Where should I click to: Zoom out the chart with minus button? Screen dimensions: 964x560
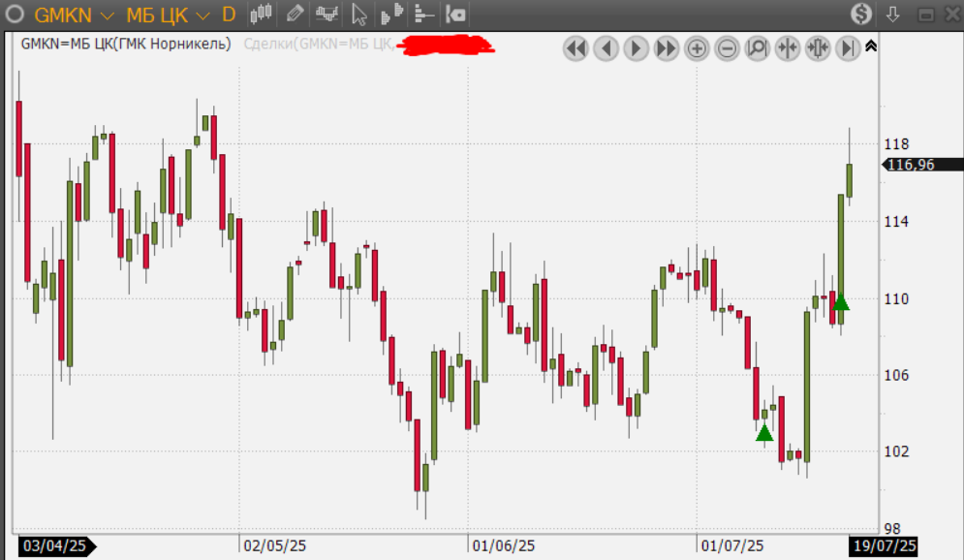727,48
